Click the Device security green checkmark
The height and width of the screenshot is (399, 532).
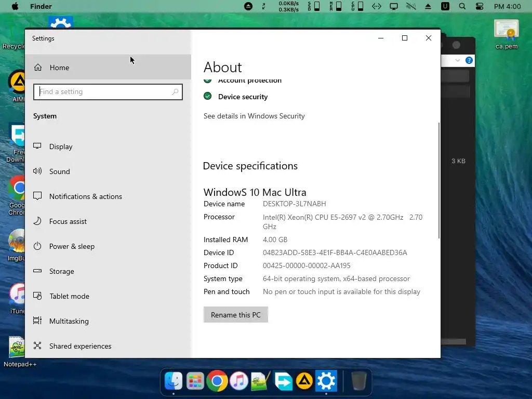[x=208, y=96]
